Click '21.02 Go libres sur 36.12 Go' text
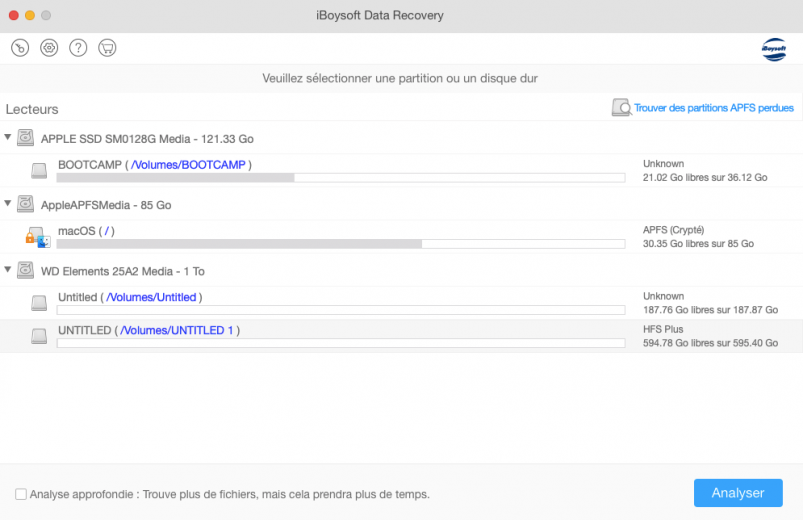The width and height of the screenshot is (803, 520). tap(705, 178)
